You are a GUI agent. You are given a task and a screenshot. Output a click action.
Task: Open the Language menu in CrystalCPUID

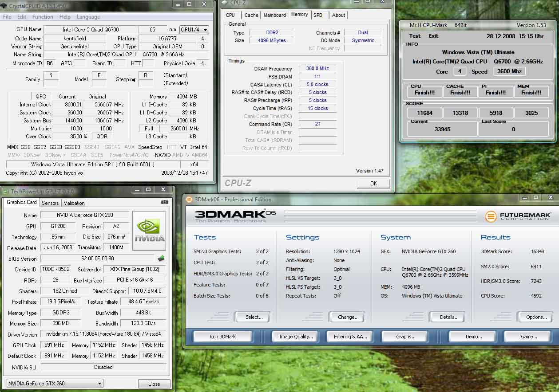(x=88, y=17)
